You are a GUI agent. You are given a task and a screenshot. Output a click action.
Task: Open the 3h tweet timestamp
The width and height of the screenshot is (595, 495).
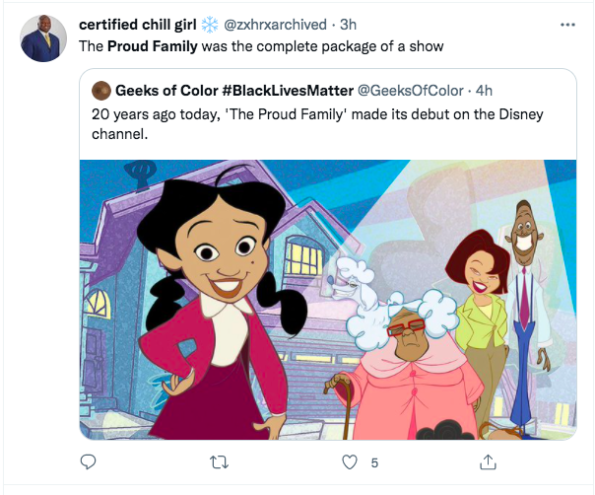(348, 25)
